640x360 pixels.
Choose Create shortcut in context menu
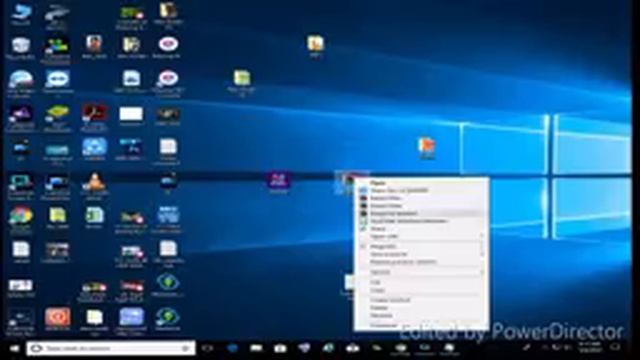point(421,300)
